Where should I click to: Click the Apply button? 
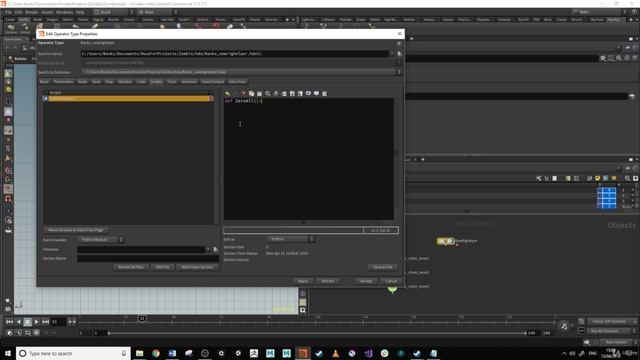pos(303,281)
